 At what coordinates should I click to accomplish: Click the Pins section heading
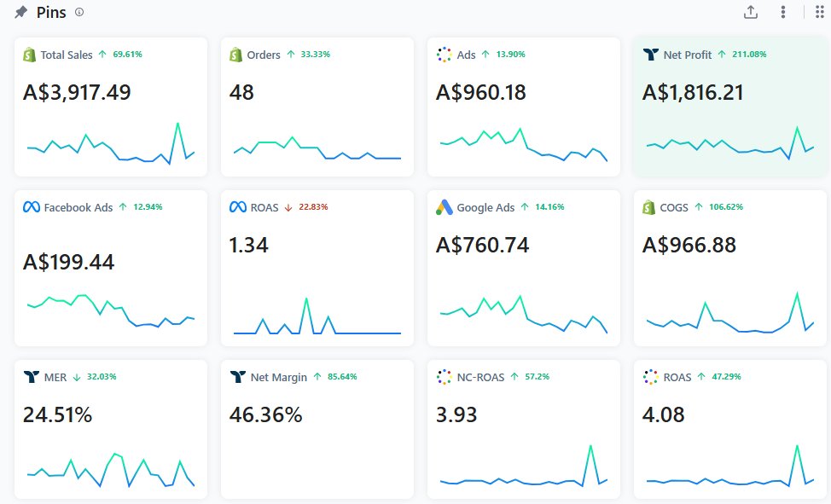pos(51,12)
